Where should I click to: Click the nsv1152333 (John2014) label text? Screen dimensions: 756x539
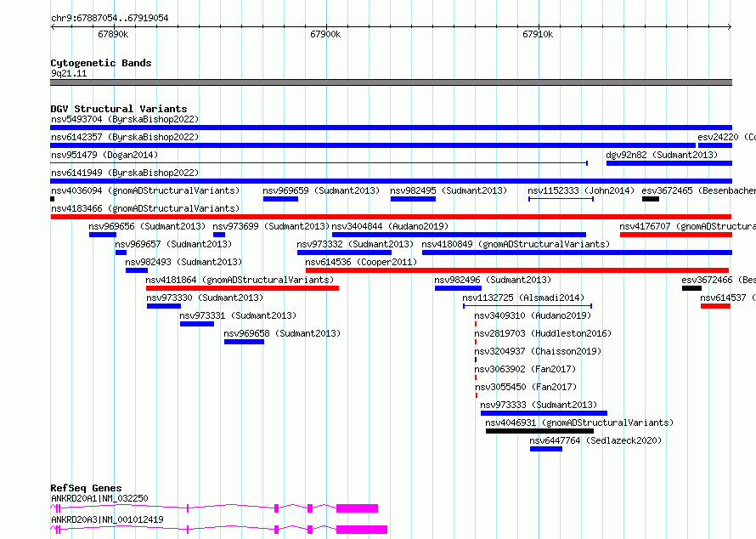coord(581,190)
